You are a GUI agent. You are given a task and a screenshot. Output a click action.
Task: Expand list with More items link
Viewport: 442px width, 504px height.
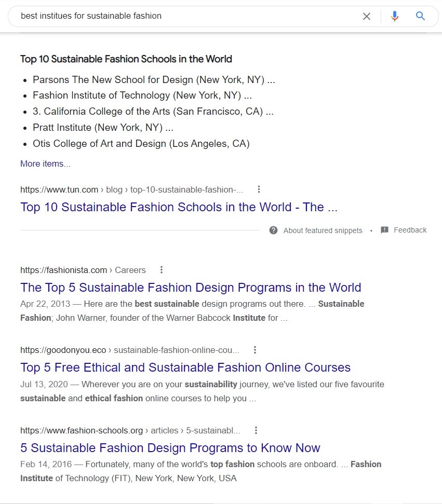pyautogui.click(x=45, y=164)
